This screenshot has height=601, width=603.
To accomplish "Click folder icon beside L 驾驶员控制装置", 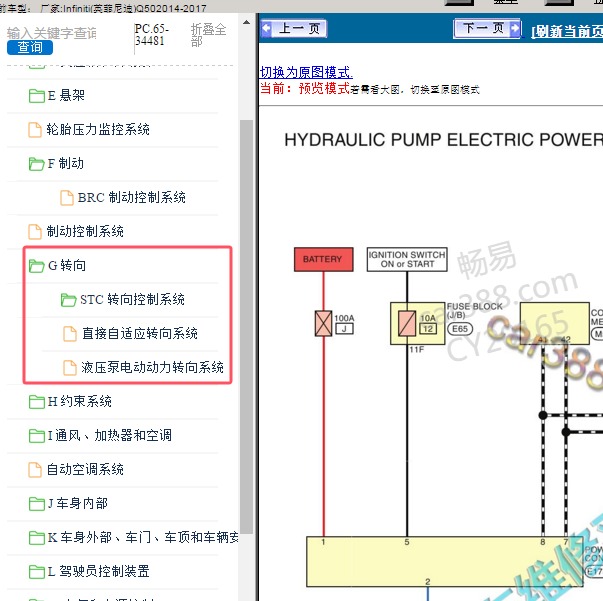I will click(37, 572).
